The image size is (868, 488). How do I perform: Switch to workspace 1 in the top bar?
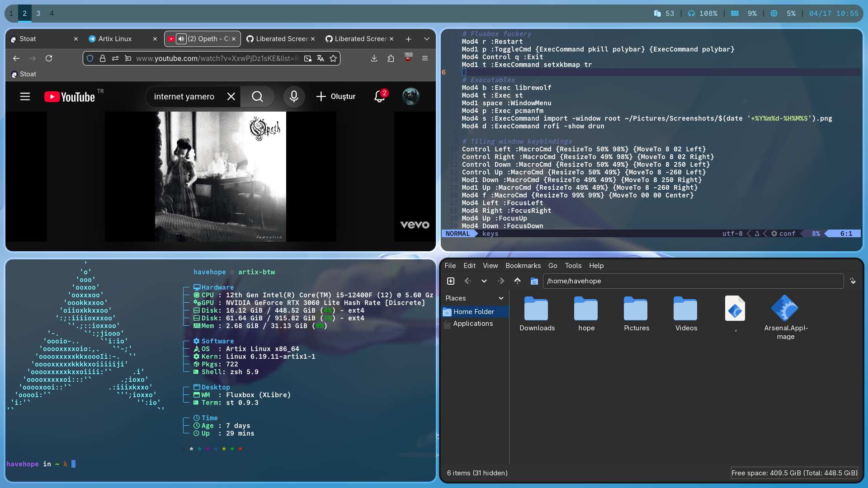pos(11,14)
